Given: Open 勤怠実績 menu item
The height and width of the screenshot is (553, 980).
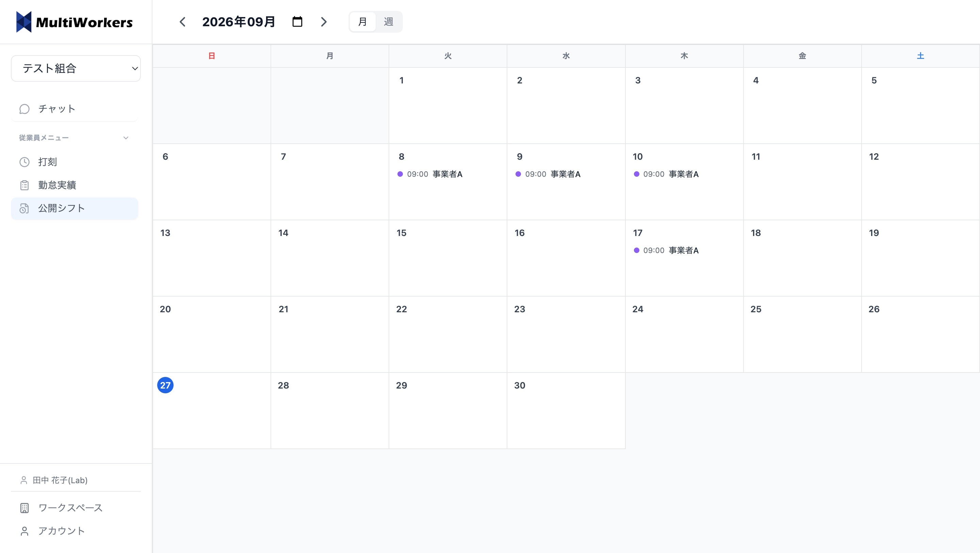Looking at the screenshot, I should tap(74, 185).
